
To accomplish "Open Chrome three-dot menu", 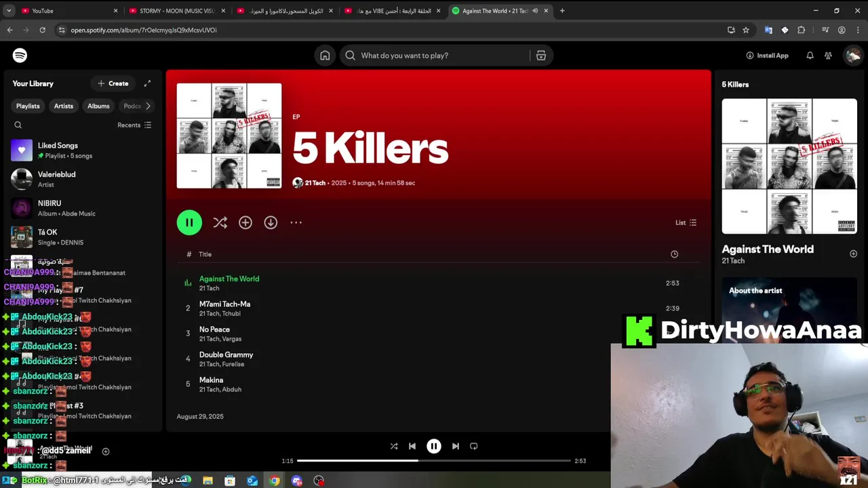I will [859, 30].
